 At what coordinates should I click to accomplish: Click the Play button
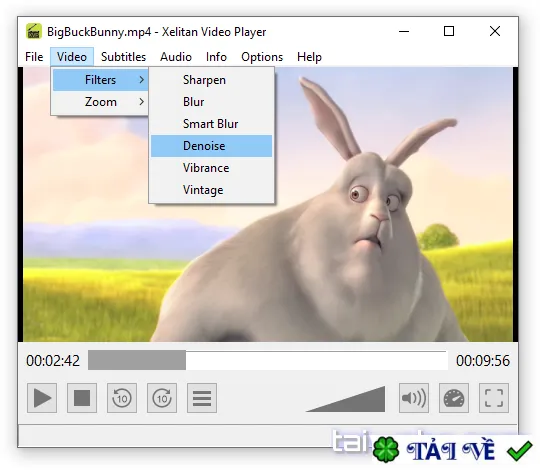[42, 398]
